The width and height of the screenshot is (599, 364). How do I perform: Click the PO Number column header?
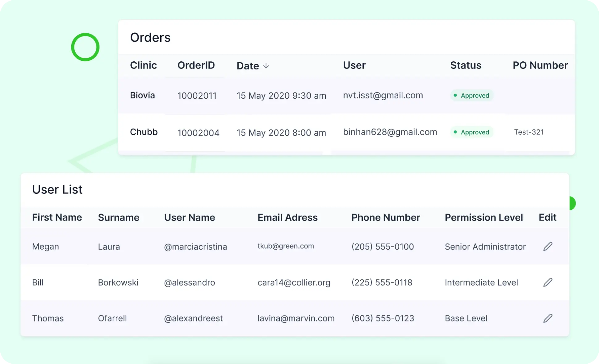(540, 65)
